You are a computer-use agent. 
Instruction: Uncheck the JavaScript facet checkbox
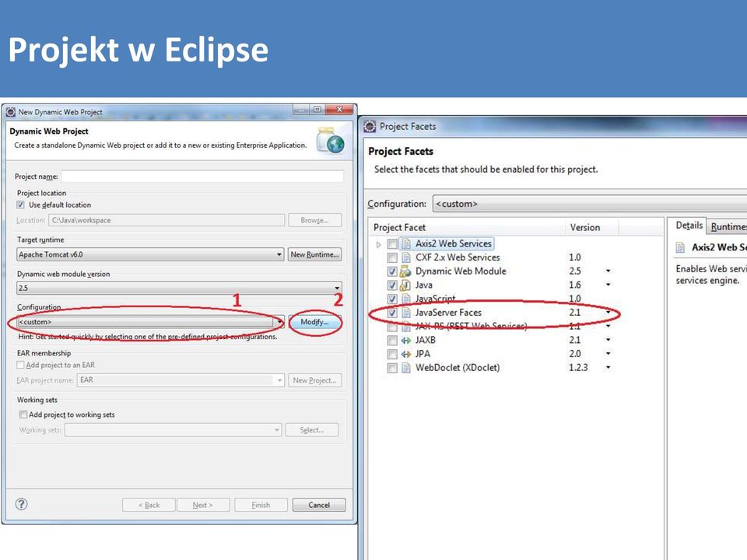[x=392, y=299]
